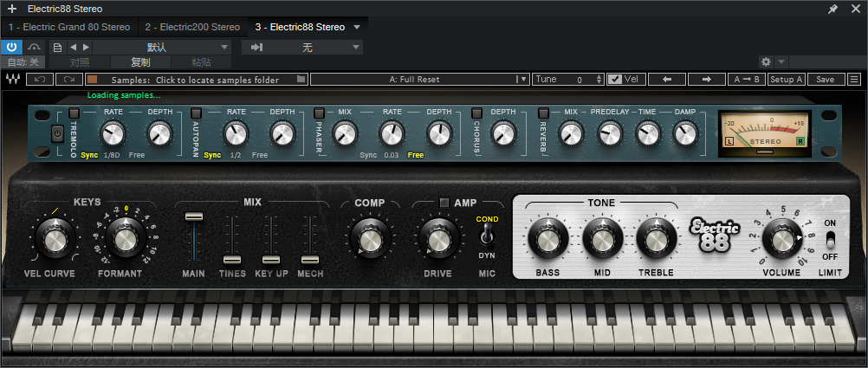Screen dimensions: 868x368
Task: Click the Drive knob
Action: pyautogui.click(x=437, y=239)
